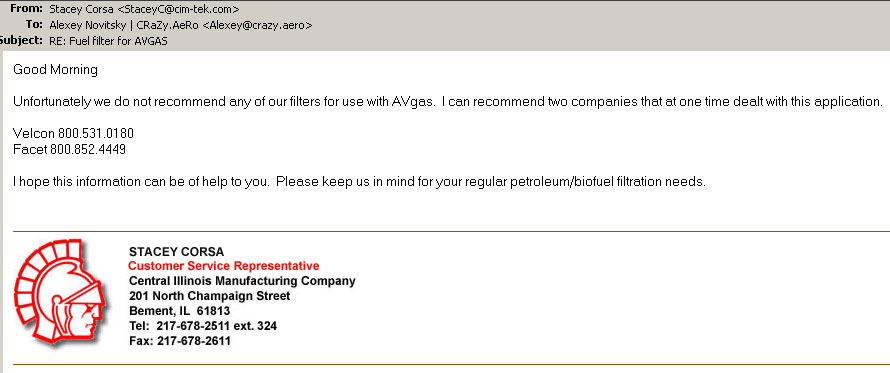Viewport: 890px width, 373px height.
Task: Click the STACEY CORSA signature name
Action: pyautogui.click(x=177, y=252)
